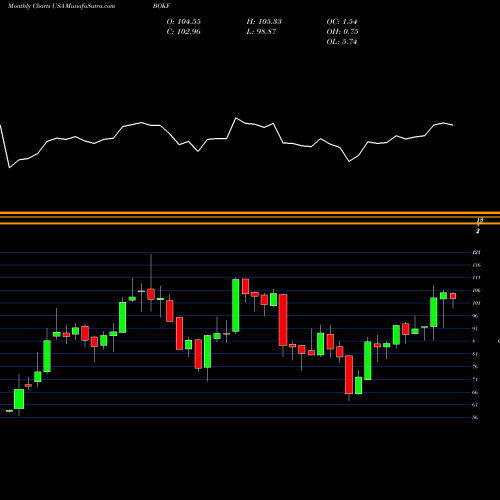500x500 pixels.
Task: Select the OC: 1.54 value
Action: click(342, 22)
